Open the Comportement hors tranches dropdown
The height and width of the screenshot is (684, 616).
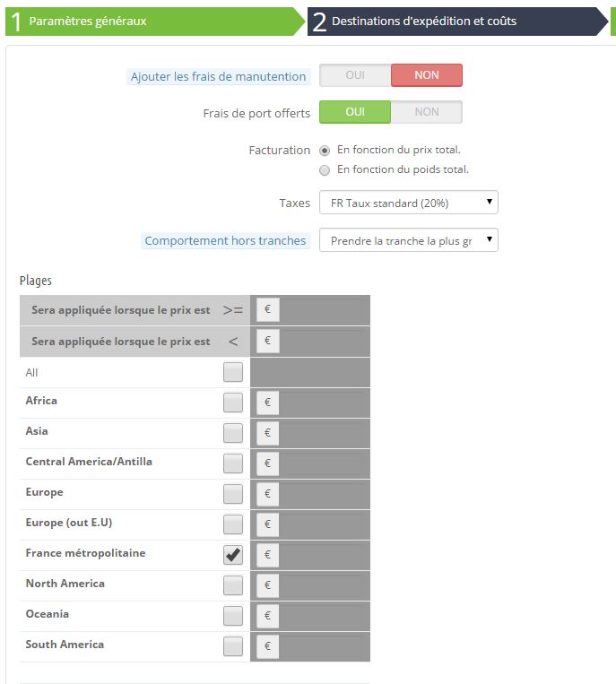(408, 240)
